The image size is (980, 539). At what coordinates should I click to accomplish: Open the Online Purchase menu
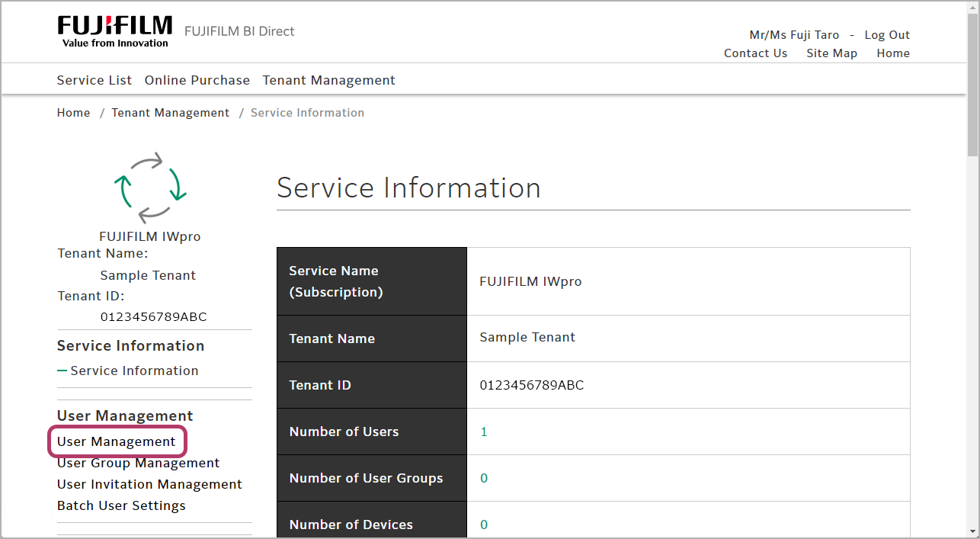click(x=197, y=80)
